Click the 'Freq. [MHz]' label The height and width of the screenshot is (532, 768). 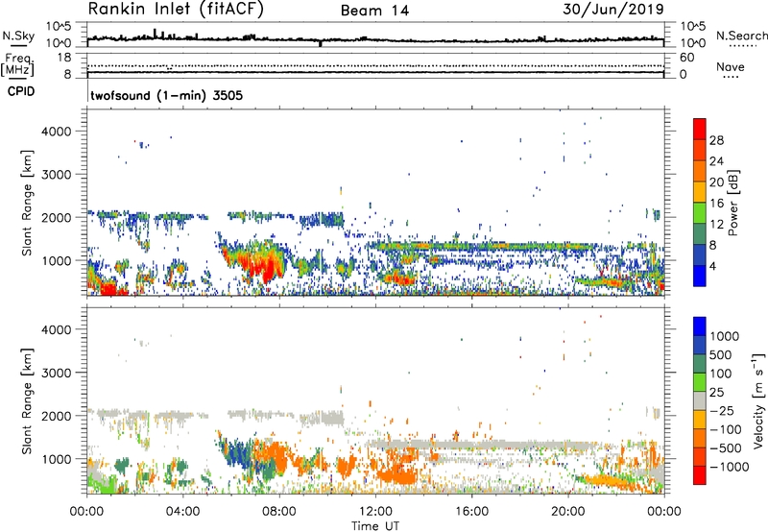(18, 65)
